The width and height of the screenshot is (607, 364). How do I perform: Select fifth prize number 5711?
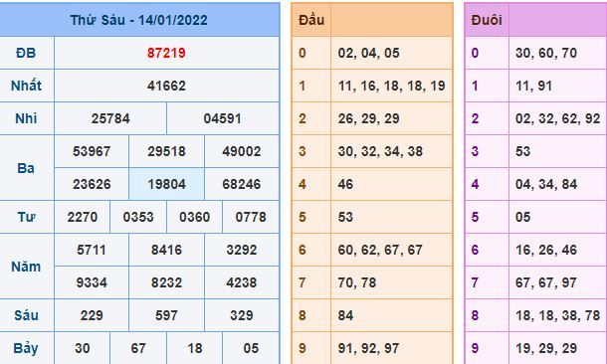point(92,251)
